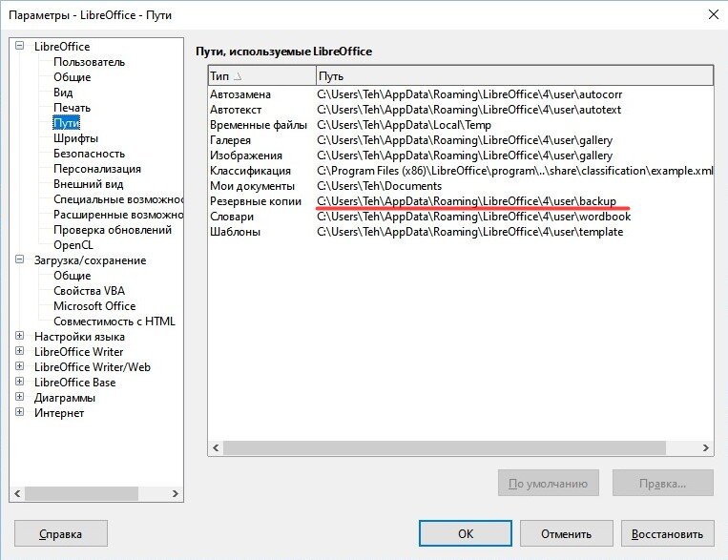The height and width of the screenshot is (560, 728).
Task: Open Общие under LibreOffice
Action: coord(72,77)
